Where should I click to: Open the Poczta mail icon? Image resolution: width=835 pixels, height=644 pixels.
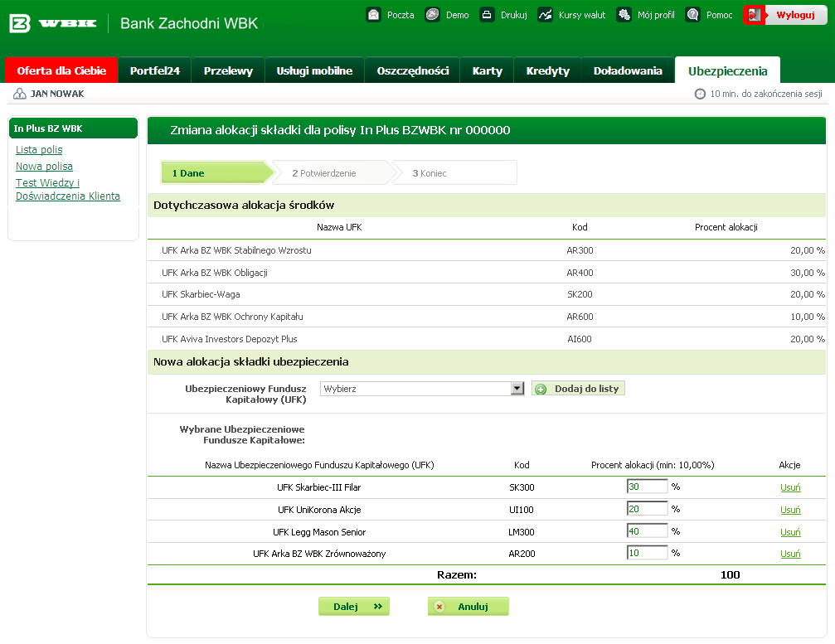coord(374,14)
